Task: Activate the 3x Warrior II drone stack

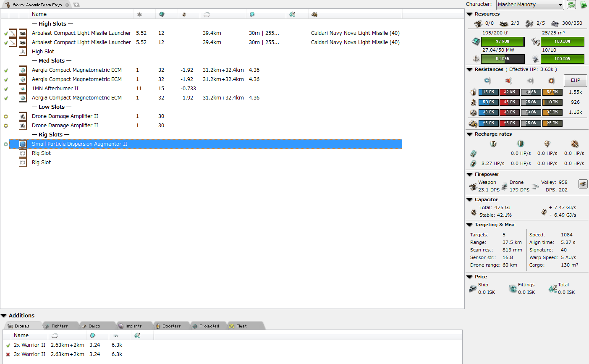Action: point(8,354)
